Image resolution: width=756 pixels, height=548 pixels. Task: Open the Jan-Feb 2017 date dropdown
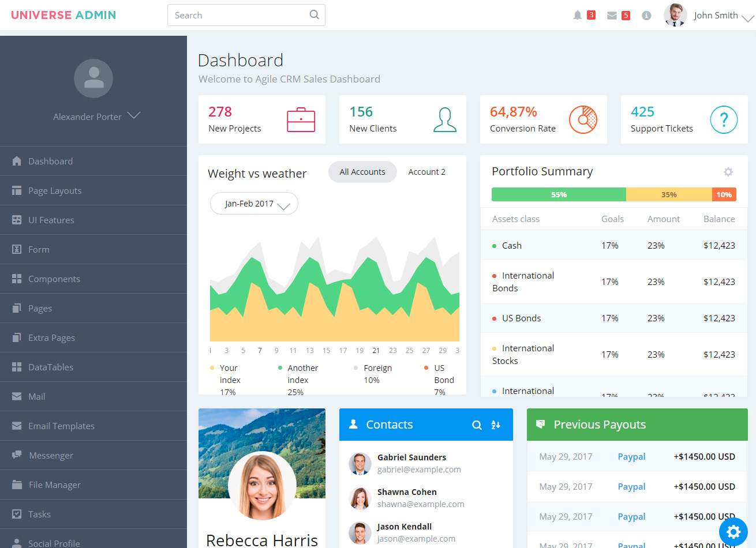tap(254, 204)
